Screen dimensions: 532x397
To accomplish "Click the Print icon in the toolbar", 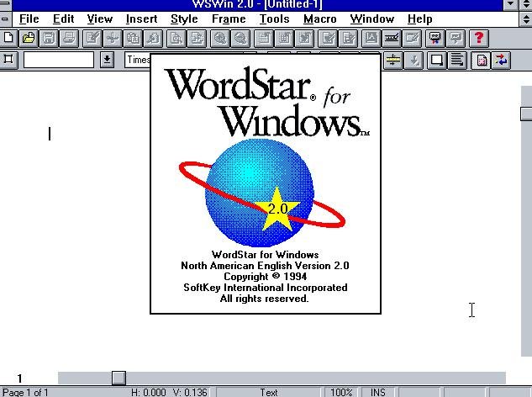I will tap(69, 38).
